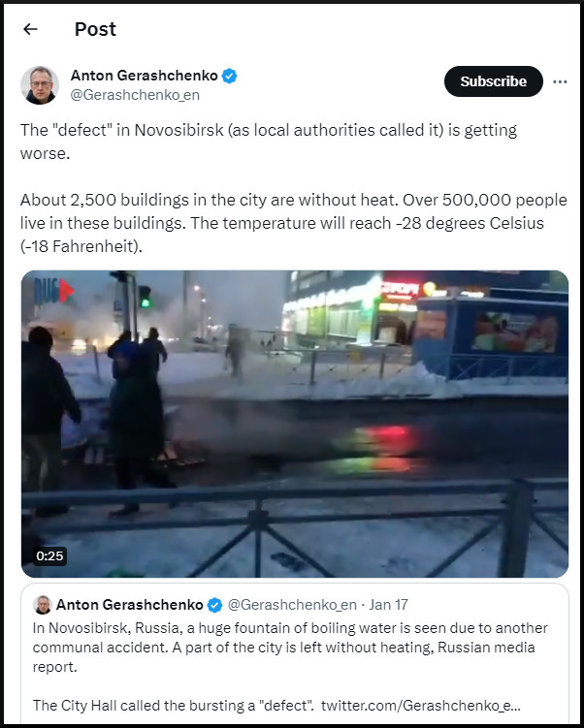Viewport: 584px width, 728px height.
Task: Click the 0:25 video duration label
Action: (x=49, y=555)
